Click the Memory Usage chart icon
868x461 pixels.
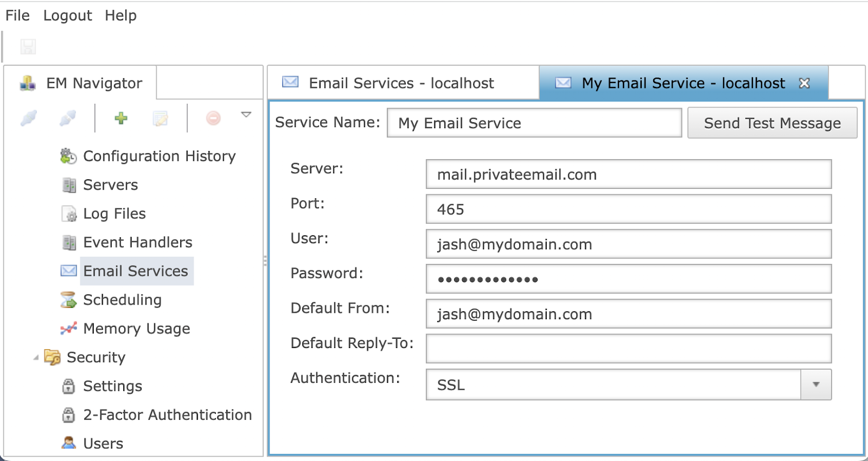(68, 329)
